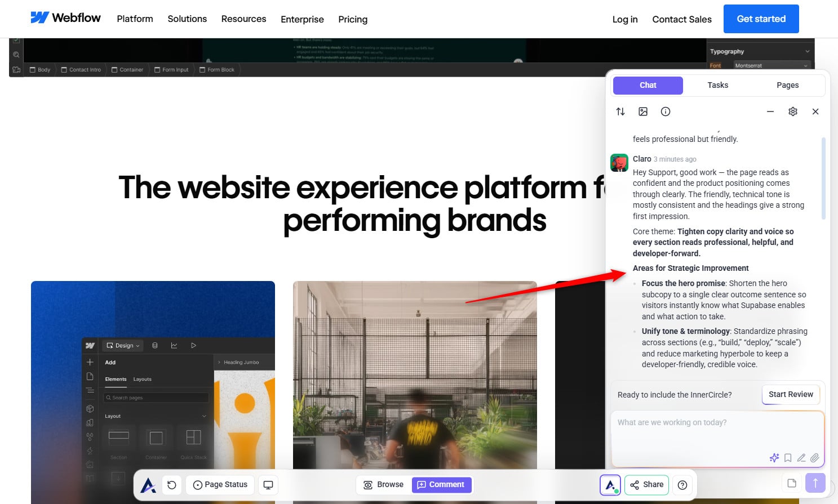Open chat panel settings gear

click(793, 111)
